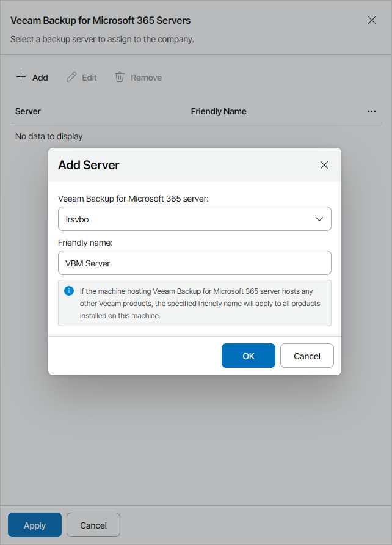This screenshot has height=545, width=392.
Task: Open the column options ellipsis menu
Action: 372,111
